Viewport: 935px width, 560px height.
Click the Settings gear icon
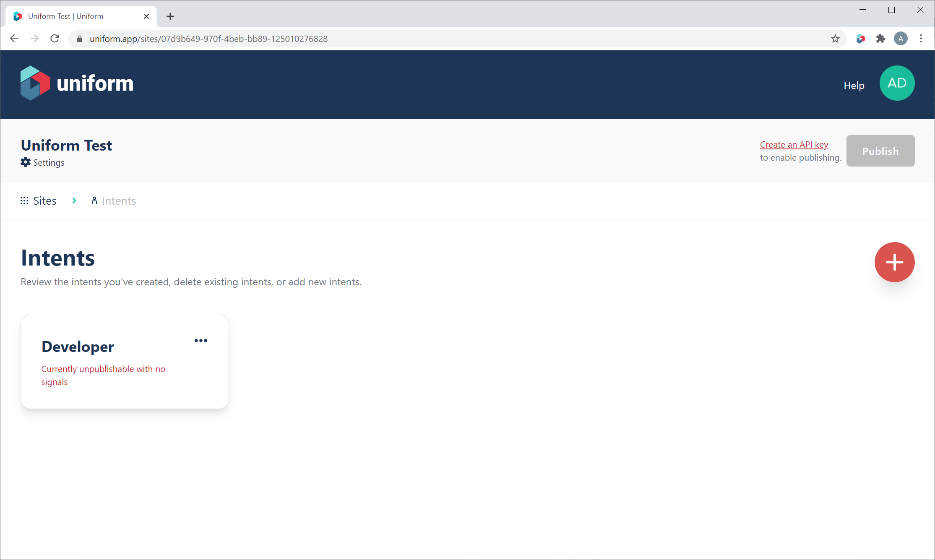point(26,162)
